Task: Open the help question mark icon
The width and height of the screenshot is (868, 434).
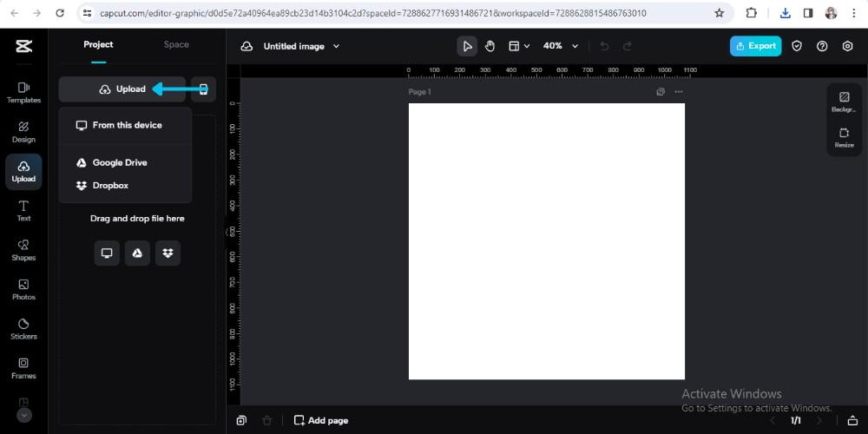Action: coord(822,46)
